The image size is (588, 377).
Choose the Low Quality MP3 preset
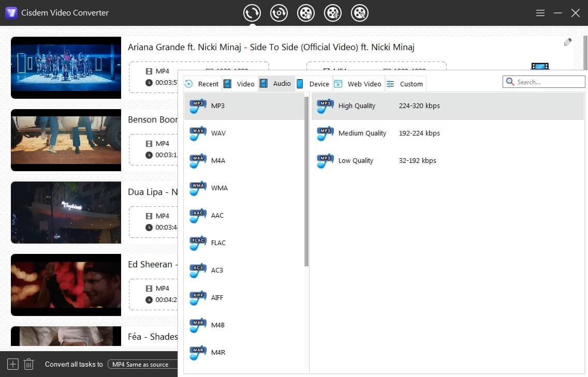pyautogui.click(x=355, y=160)
